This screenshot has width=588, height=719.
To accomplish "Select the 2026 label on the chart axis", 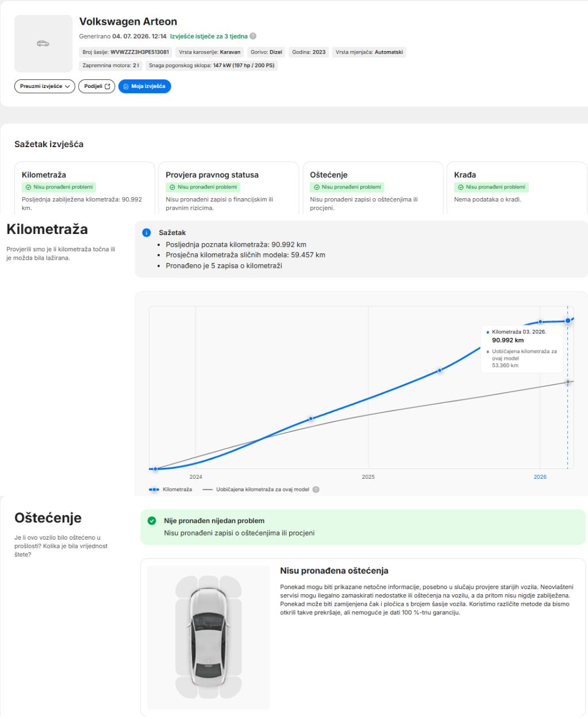I will pos(540,477).
